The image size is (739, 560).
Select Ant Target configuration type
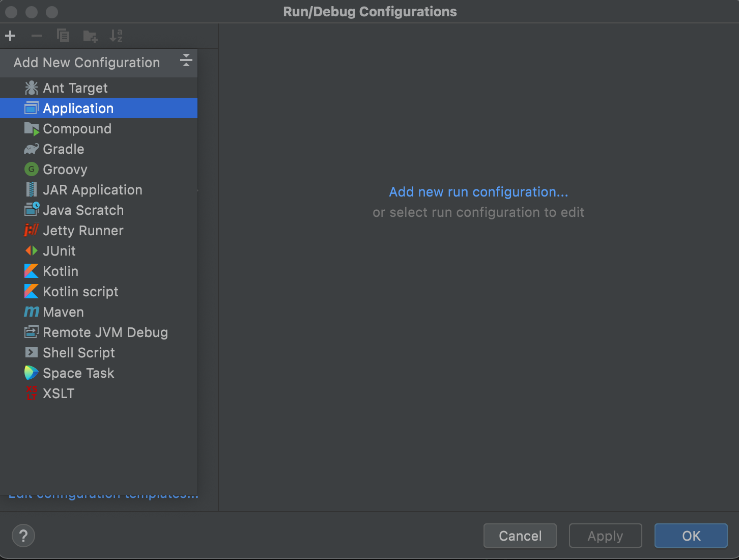pos(99,88)
